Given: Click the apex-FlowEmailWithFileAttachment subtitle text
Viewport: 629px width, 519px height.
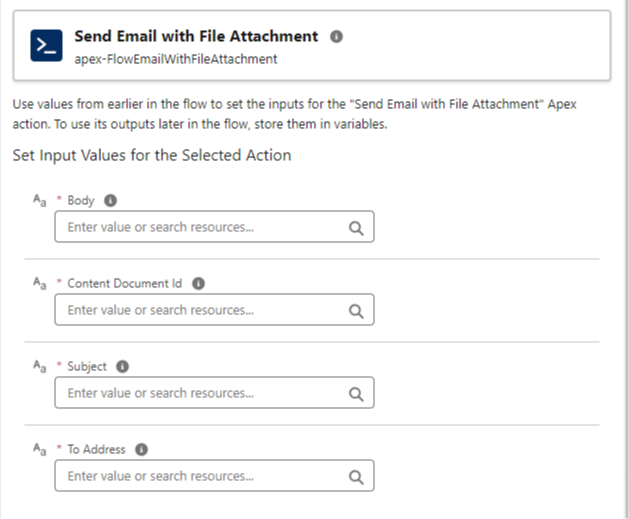Looking at the screenshot, I should coord(175,59).
